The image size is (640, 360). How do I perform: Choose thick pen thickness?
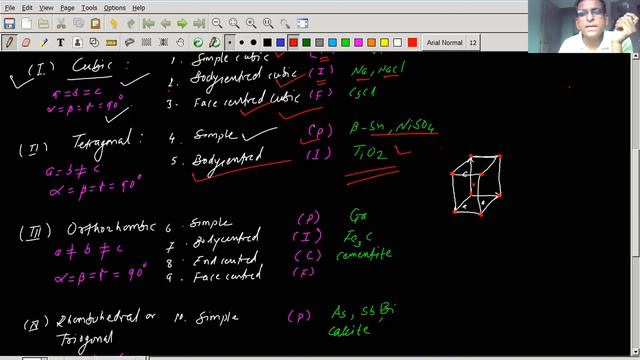click(253, 42)
